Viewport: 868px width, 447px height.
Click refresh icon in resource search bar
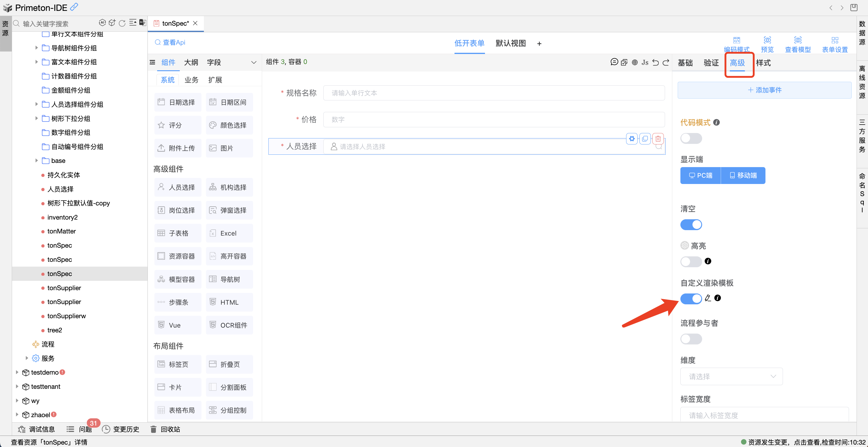pos(122,23)
